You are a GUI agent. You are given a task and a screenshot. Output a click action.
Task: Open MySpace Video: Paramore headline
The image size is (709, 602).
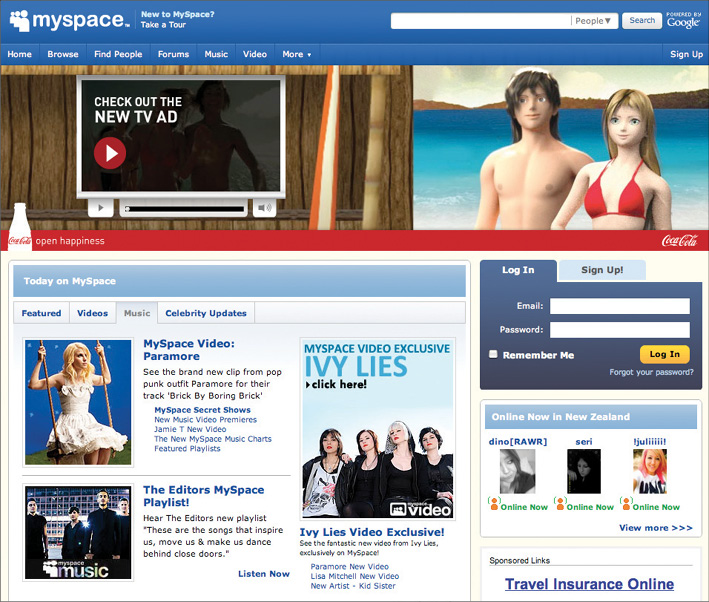[189, 350]
